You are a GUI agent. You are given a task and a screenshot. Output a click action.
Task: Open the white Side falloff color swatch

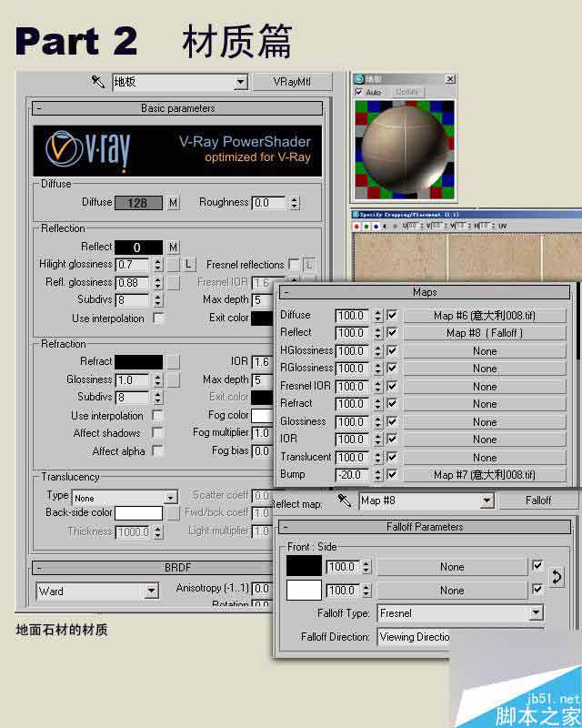(x=304, y=590)
